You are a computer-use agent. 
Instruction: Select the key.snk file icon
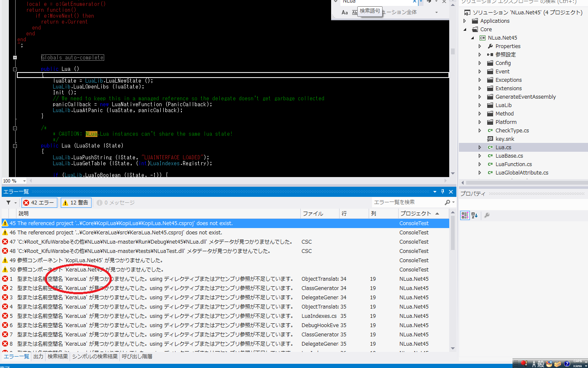pyautogui.click(x=490, y=139)
